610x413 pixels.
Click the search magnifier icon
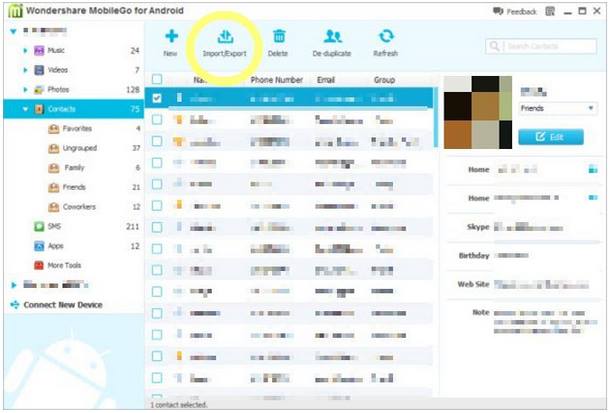(494, 46)
